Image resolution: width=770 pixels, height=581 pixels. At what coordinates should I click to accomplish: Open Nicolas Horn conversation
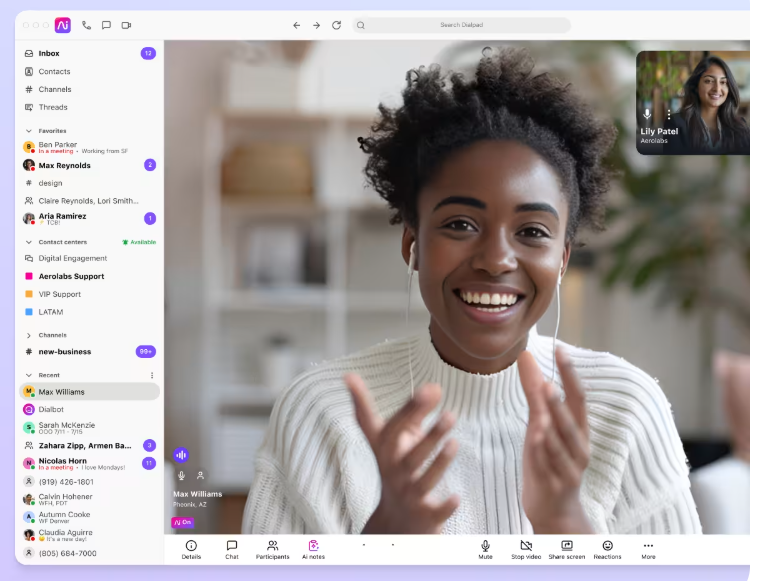(x=90, y=463)
